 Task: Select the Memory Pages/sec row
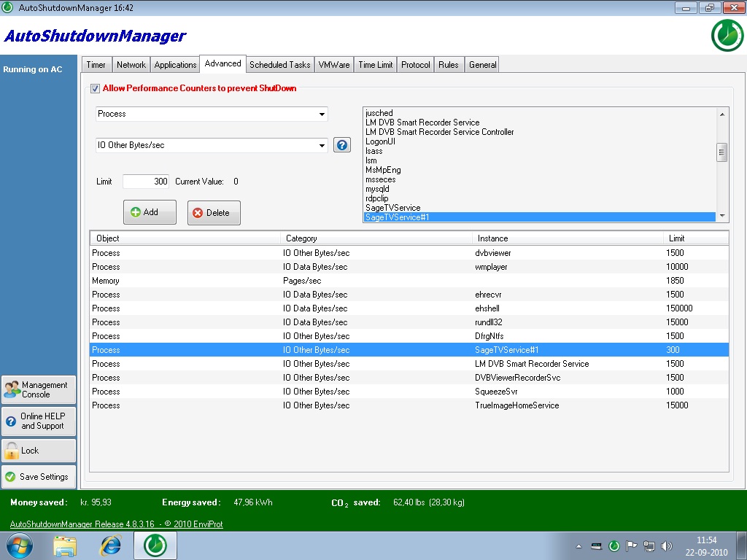click(409, 281)
